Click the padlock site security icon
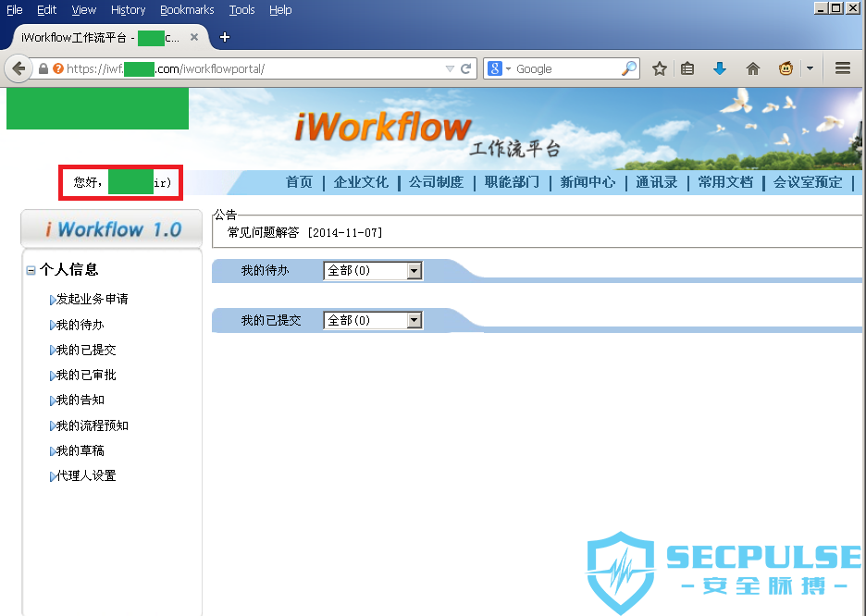 [x=43, y=69]
